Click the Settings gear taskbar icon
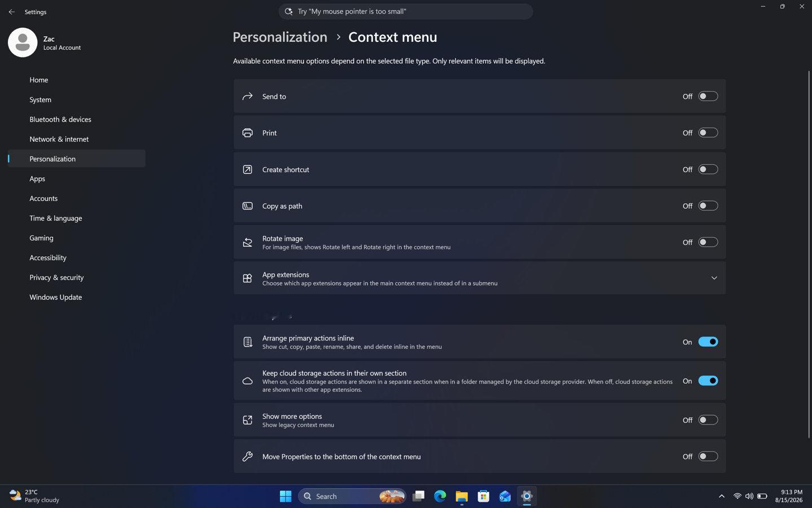Screen dimensions: 812x508 527,496
